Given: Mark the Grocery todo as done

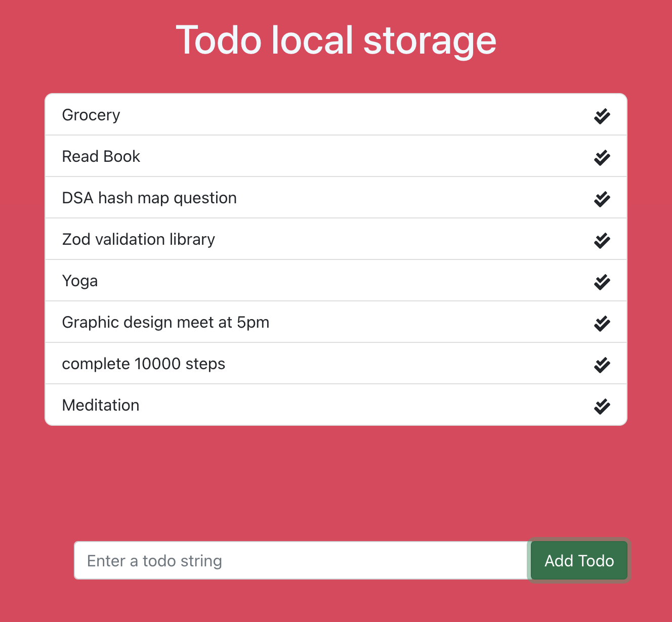Looking at the screenshot, I should 602,116.
